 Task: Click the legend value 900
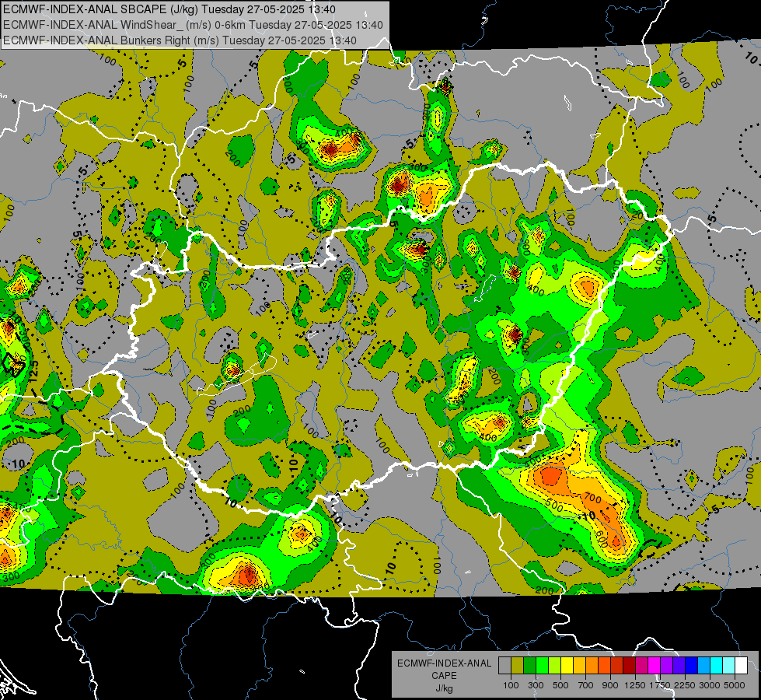(610, 685)
